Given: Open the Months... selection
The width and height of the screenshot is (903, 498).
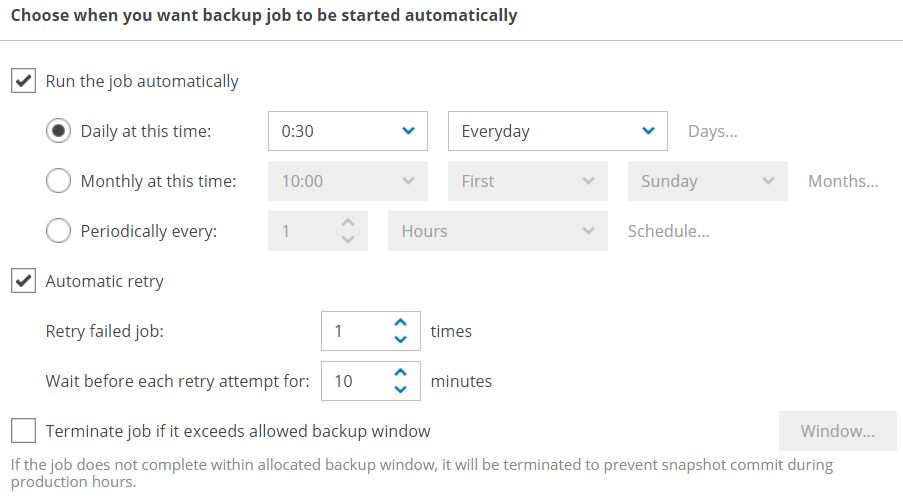Looking at the screenshot, I should [x=843, y=181].
